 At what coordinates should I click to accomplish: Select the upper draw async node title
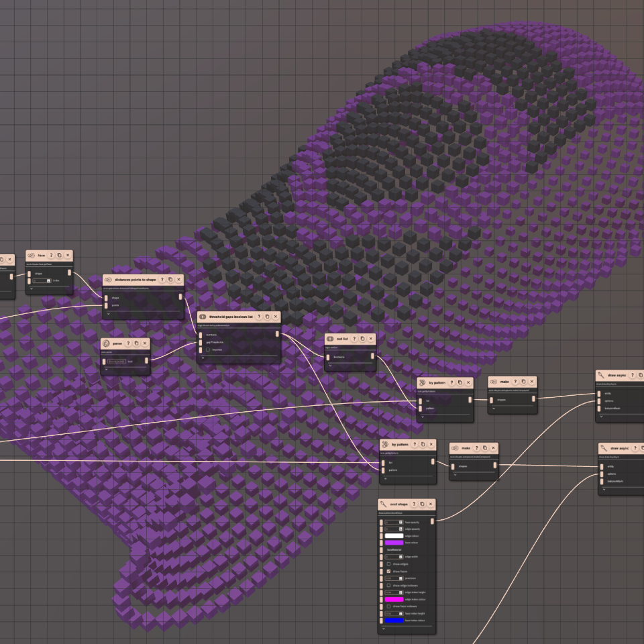click(618, 375)
